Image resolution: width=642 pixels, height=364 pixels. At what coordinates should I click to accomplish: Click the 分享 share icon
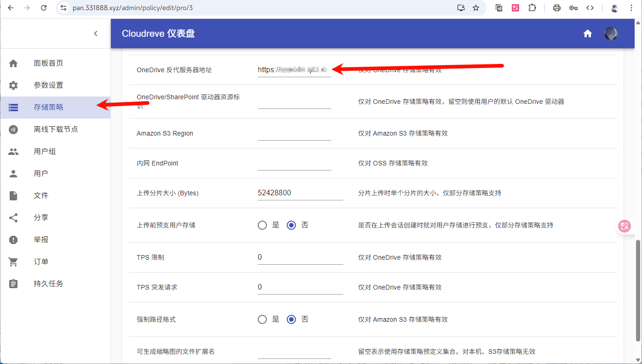[x=13, y=218]
